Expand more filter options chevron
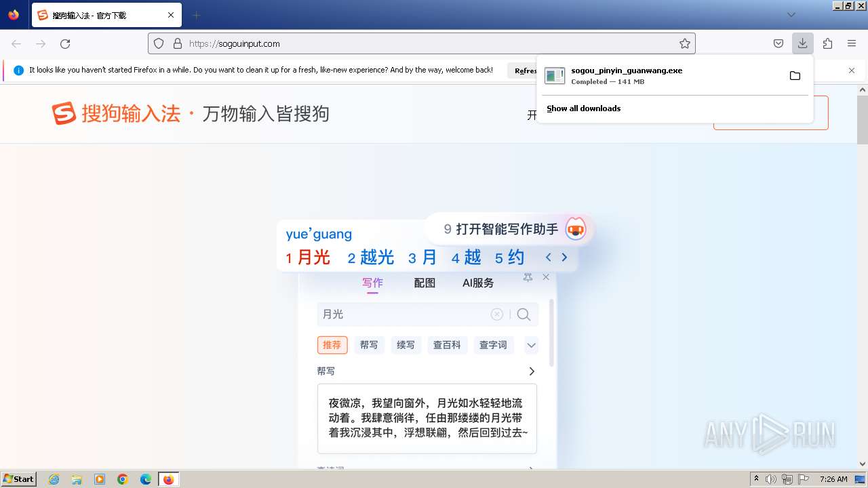 (531, 345)
